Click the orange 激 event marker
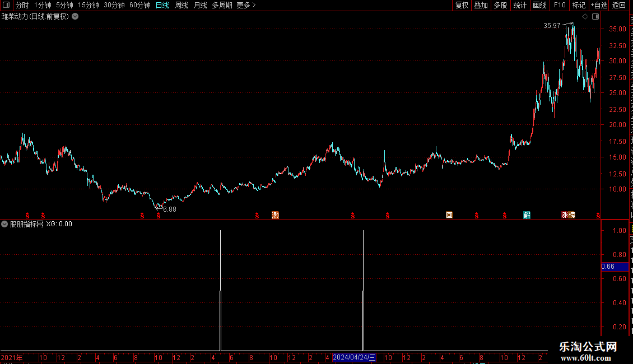 [x=275, y=215]
